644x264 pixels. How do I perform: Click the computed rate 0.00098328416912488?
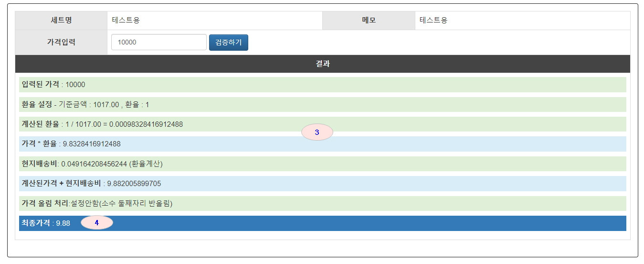[146, 124]
